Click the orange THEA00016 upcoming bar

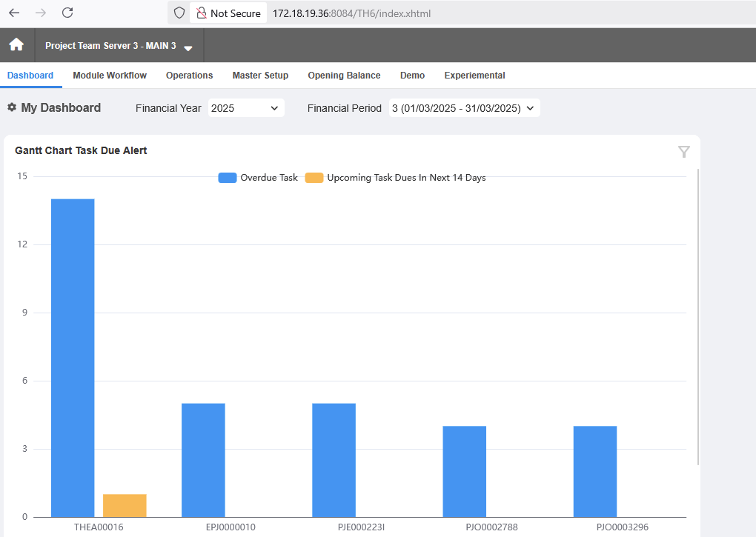125,506
